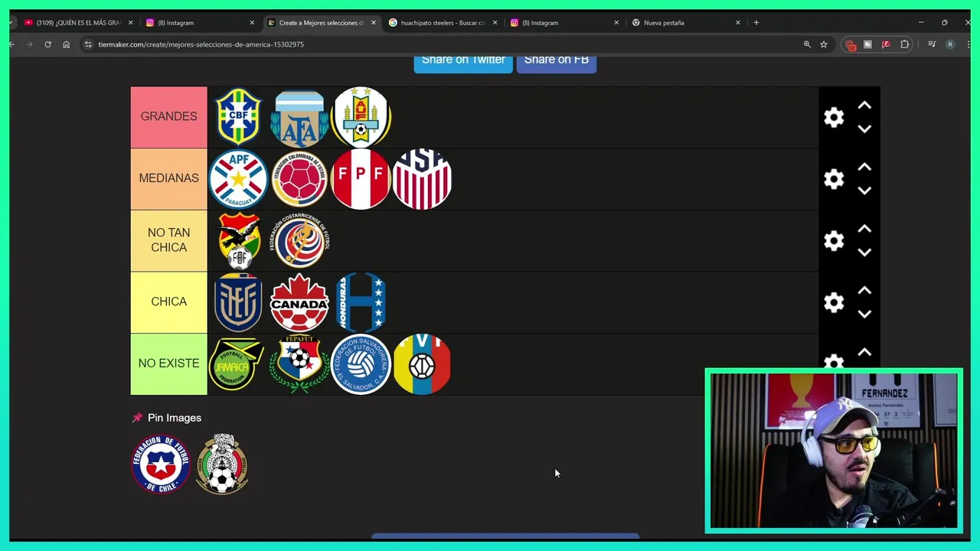Open settings gear for GRANDES row
The width and height of the screenshot is (980, 551).
pos(834,117)
